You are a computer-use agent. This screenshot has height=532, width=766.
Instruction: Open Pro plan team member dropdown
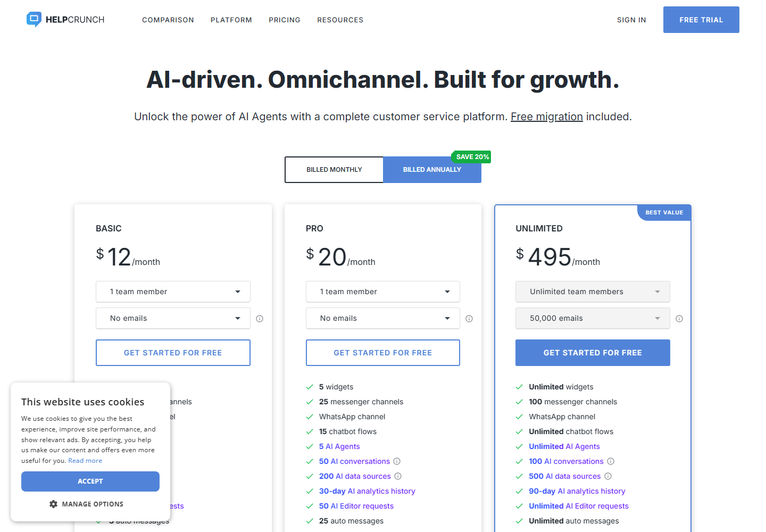(383, 292)
